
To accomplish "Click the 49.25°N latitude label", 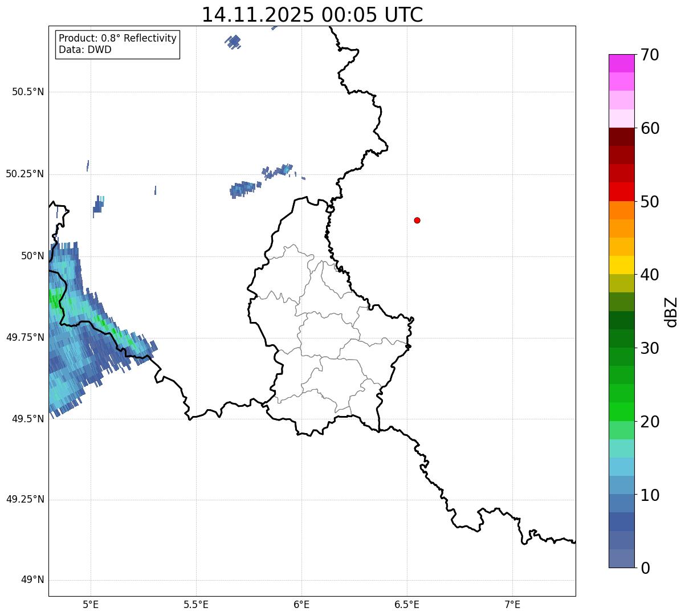I will [25, 499].
